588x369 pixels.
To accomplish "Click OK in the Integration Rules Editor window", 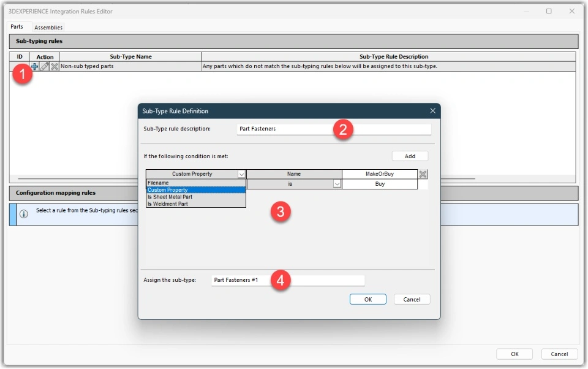I will [x=514, y=354].
